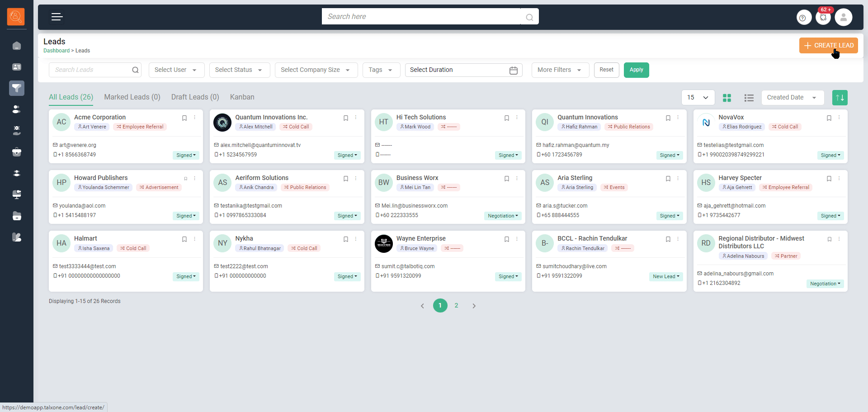Open the help question mark icon
Image resolution: width=868 pixels, height=412 pixels.
(803, 18)
